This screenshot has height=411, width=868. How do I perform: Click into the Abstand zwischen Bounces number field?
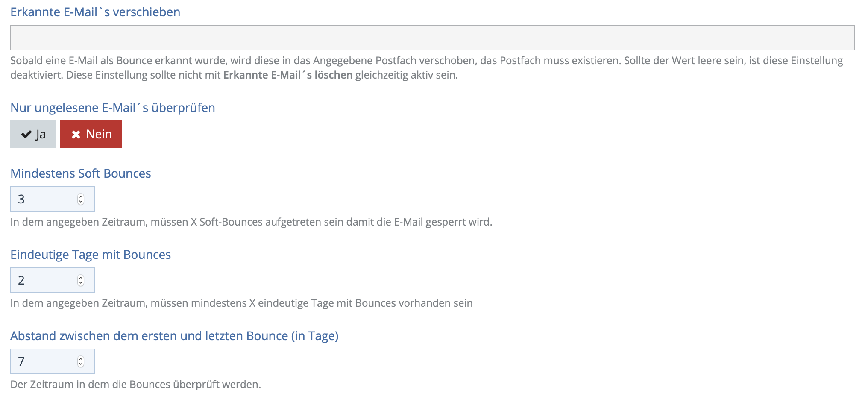tap(43, 361)
